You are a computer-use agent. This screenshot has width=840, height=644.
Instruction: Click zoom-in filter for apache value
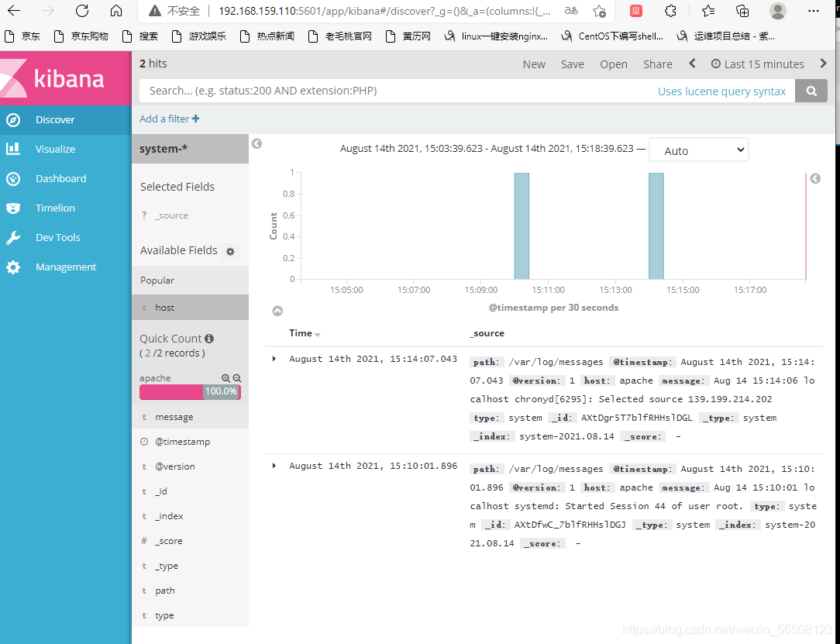tap(225, 378)
